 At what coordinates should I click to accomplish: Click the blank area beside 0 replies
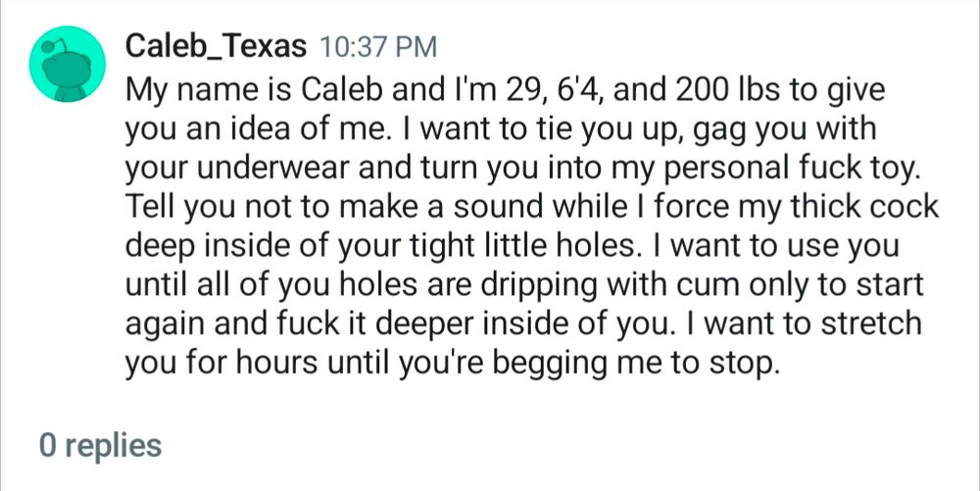pos(563,445)
